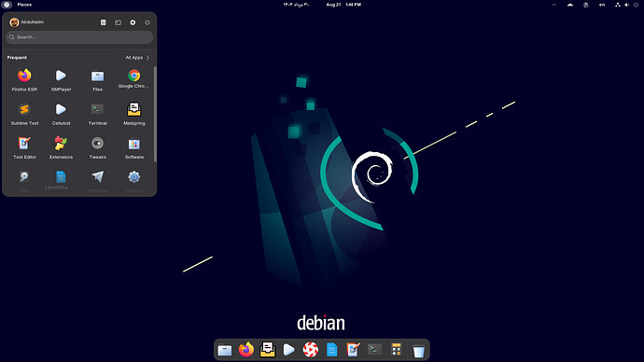The height and width of the screenshot is (362, 644).
Task: Open the calculator app in dock
Action: [396, 350]
